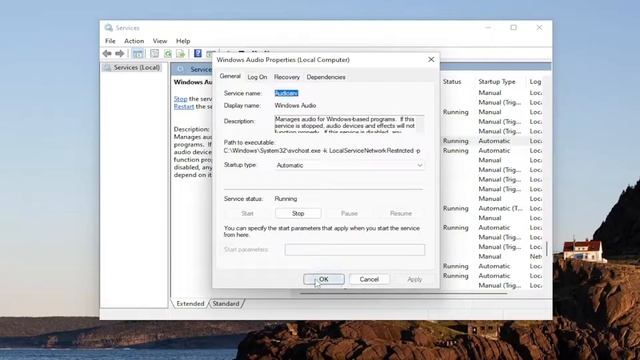Click the 'Windows Audio' display name text

(295, 105)
